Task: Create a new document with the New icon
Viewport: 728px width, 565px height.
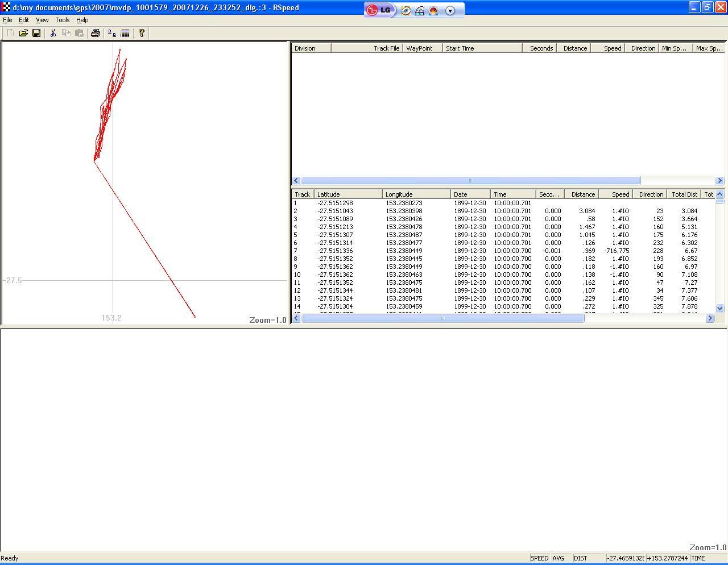Action: click(x=10, y=33)
